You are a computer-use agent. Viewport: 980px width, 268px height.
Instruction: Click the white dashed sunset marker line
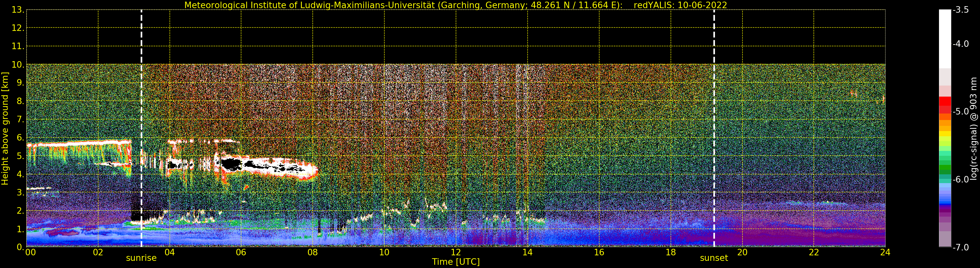pos(714,128)
